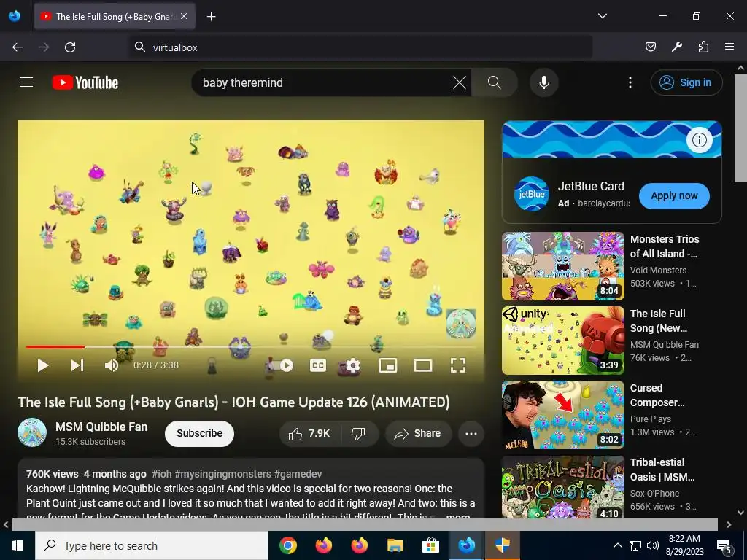Screen dimensions: 747x560
Task: Switch to theater mode
Action: [x=423, y=365]
